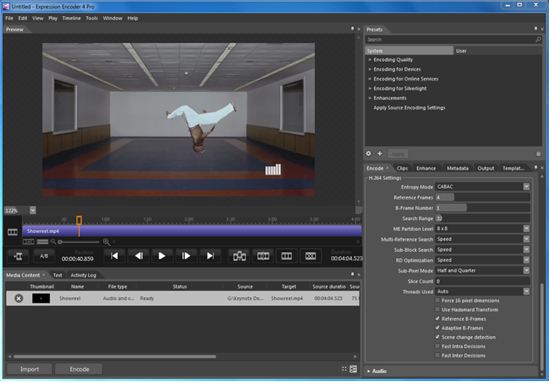Open the Timeline menu

71,18
